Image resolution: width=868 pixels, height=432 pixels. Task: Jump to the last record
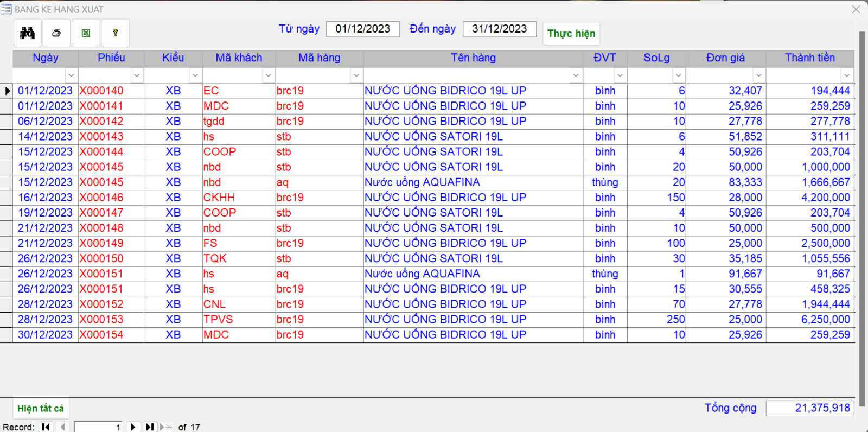[150, 427]
